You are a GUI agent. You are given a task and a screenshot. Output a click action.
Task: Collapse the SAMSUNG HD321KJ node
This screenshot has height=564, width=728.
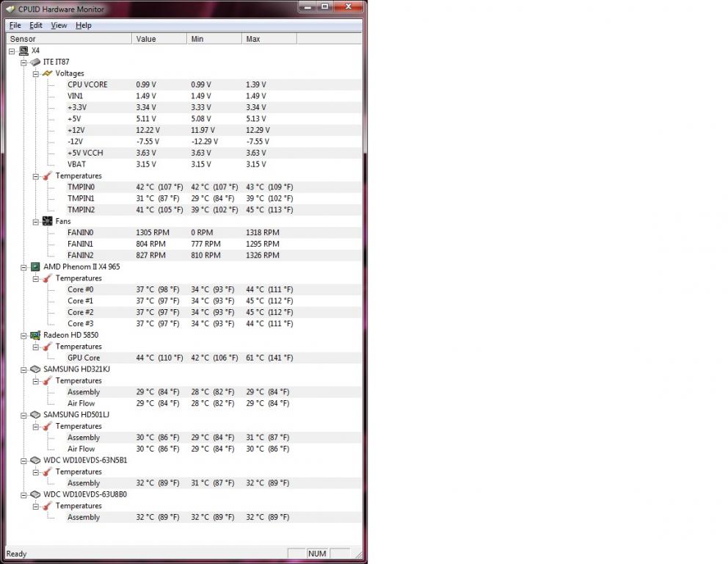coord(23,370)
